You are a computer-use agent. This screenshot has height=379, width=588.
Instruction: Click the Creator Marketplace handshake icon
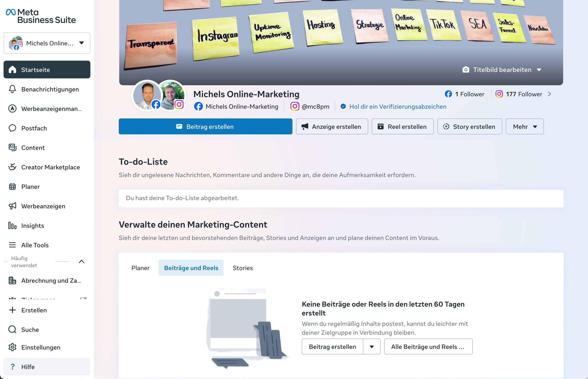tap(12, 167)
